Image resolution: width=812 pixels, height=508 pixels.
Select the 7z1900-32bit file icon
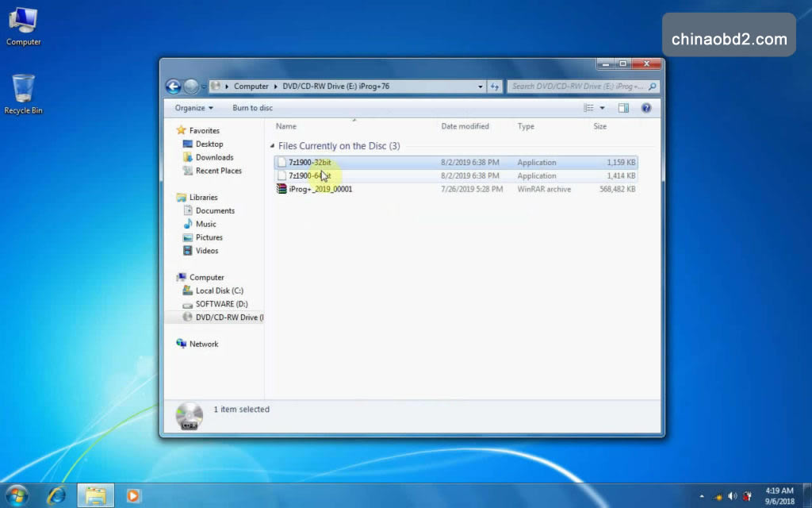click(282, 162)
